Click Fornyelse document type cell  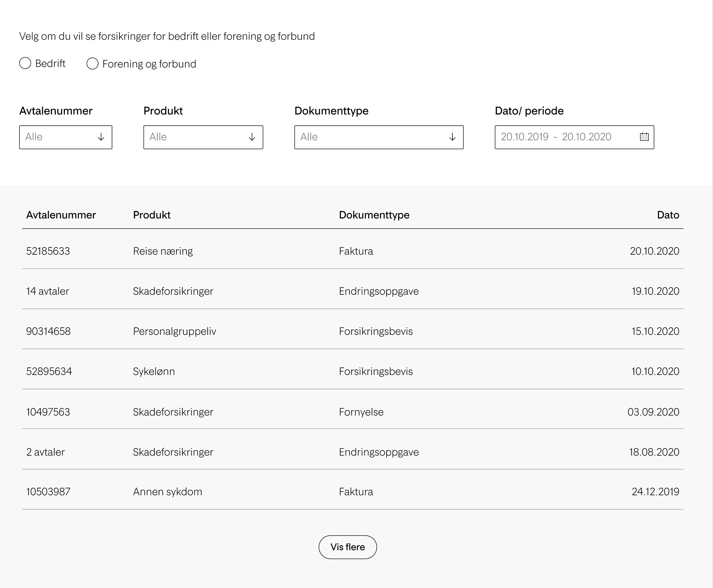(x=361, y=412)
